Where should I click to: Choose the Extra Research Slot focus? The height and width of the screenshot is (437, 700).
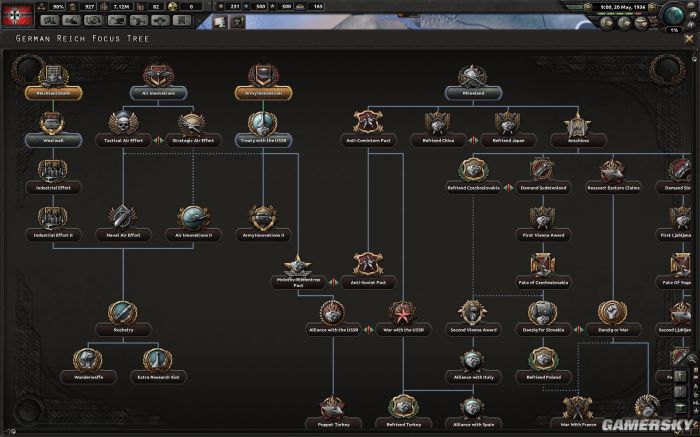coord(158,367)
